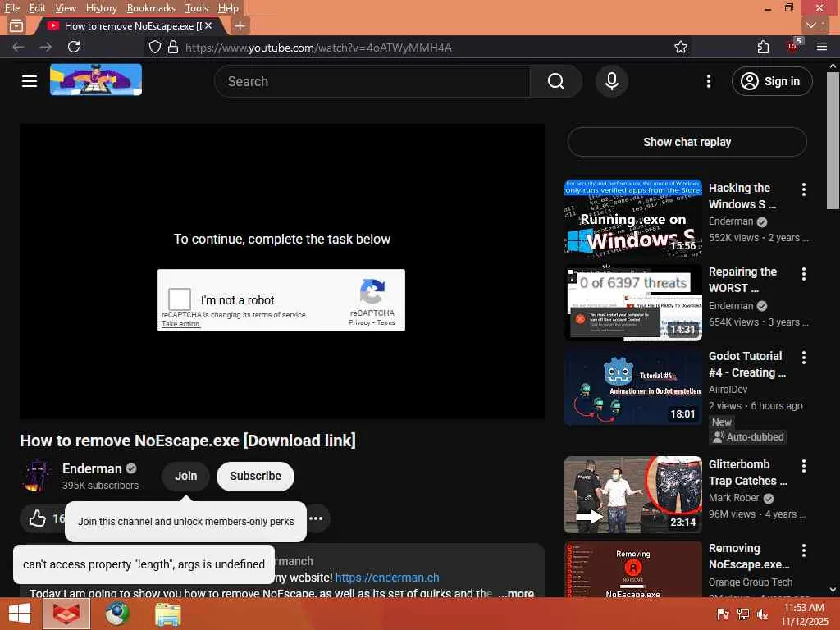This screenshot has height=630, width=840.
Task: Open the browser application menu
Action: click(822, 47)
